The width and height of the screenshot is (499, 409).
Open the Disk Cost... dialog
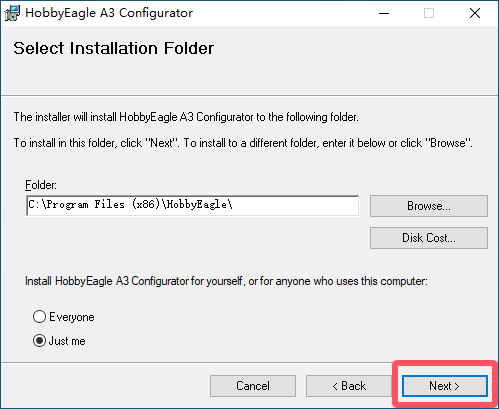(429, 238)
